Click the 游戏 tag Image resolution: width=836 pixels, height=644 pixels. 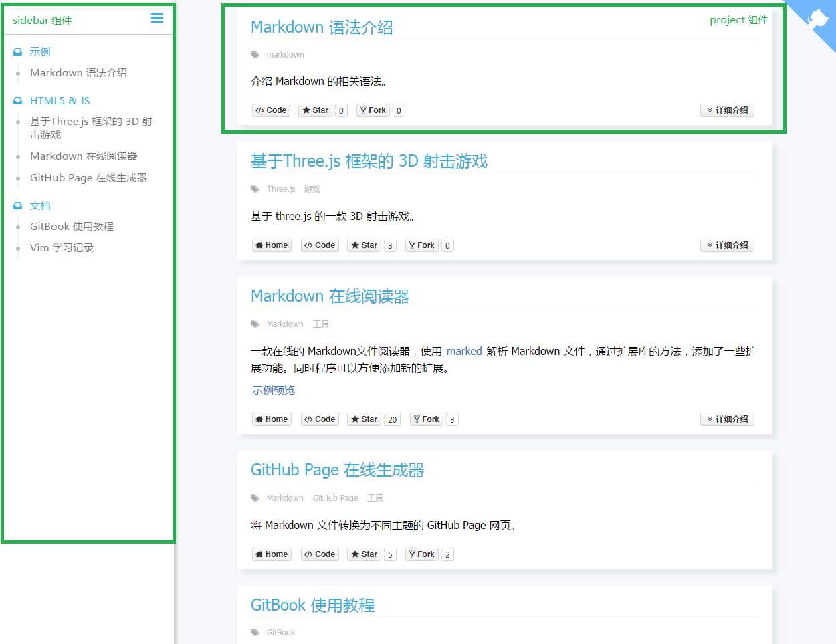[x=312, y=189]
